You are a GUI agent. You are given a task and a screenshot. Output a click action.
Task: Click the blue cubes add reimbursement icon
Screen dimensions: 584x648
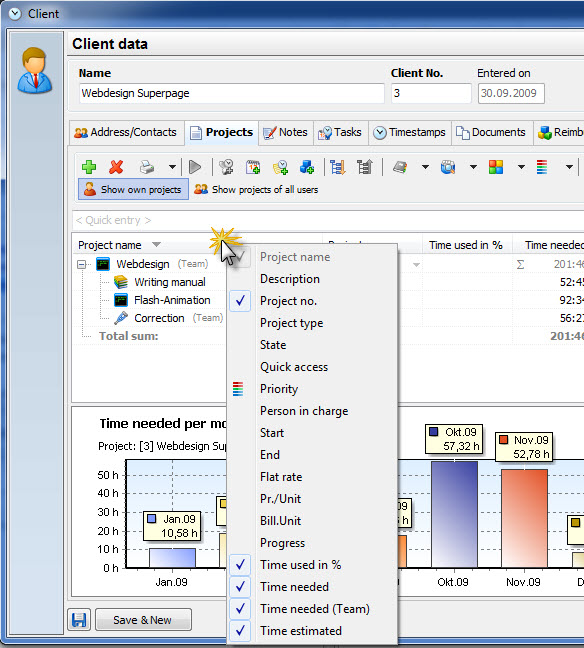point(307,167)
